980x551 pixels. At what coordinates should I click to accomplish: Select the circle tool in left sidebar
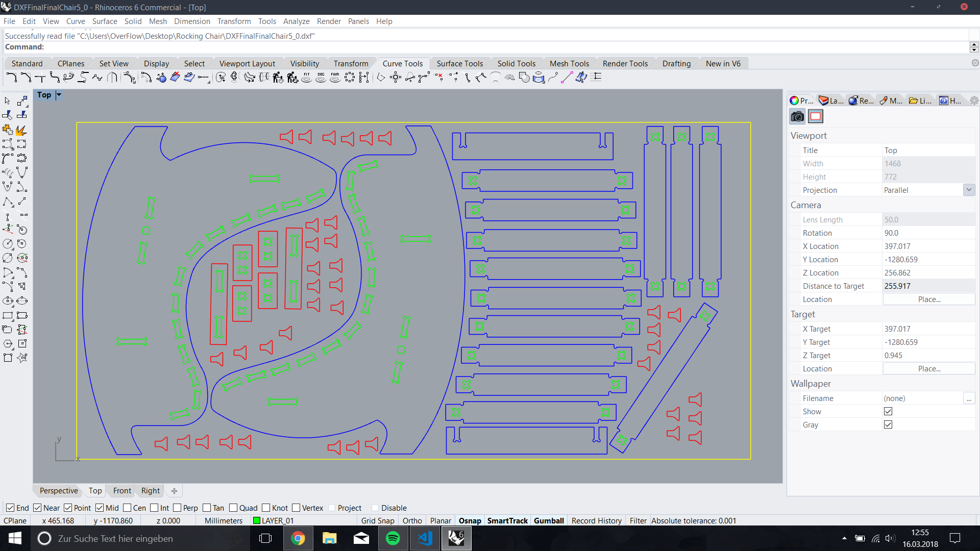[x=8, y=244]
